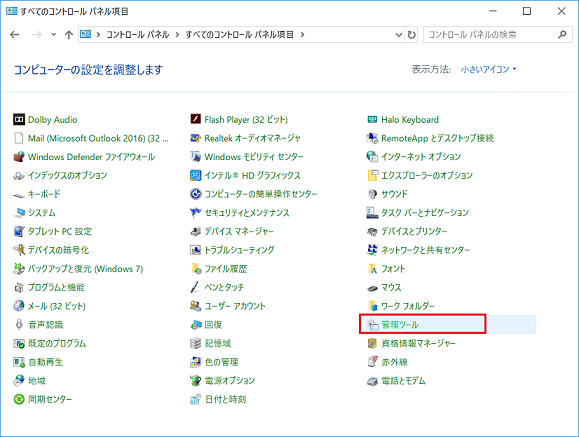The width and height of the screenshot is (579, 437).
Task: Click the 電話とモデム link
Action: (403, 380)
